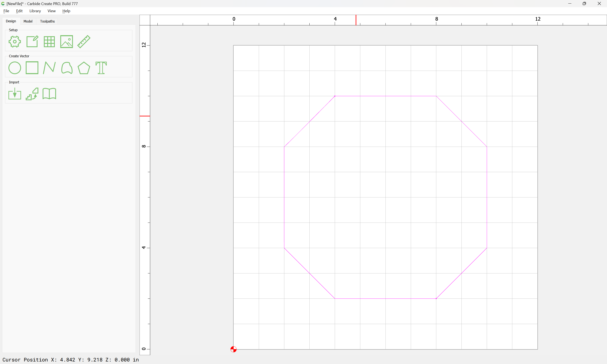Open grid settings icon in Setup
Screen dimensions: 607x364
pyautogui.click(x=49, y=41)
